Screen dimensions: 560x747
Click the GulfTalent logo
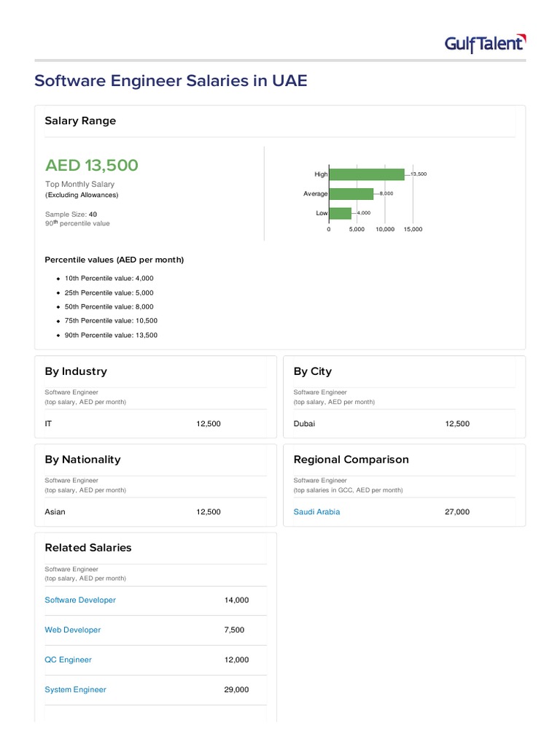(x=485, y=44)
